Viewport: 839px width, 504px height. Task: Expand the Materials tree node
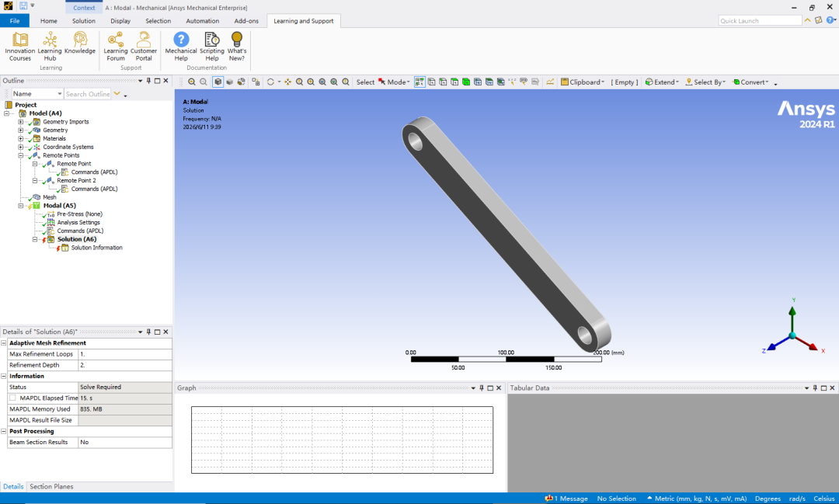pos(21,138)
